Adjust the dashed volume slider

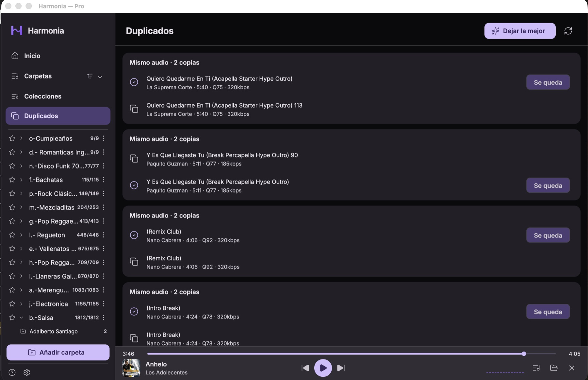click(x=505, y=372)
